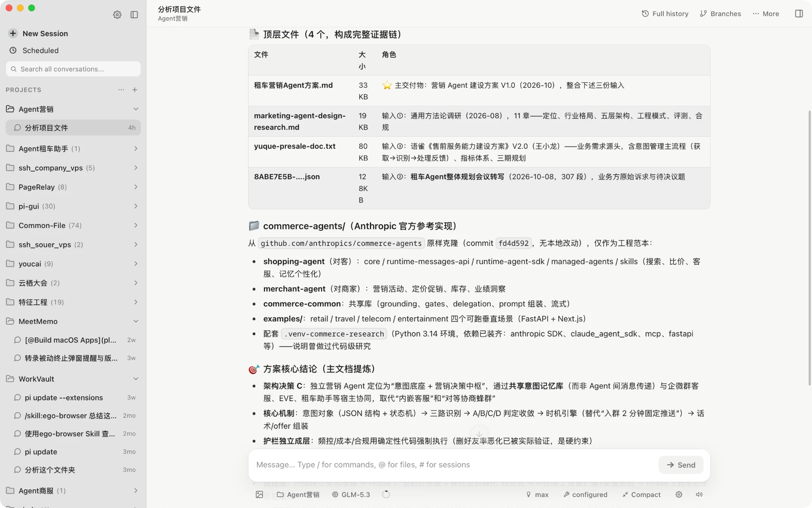Open the youcai project folder
Viewport: 812px width, 508px height.
pyautogui.click(x=73, y=264)
